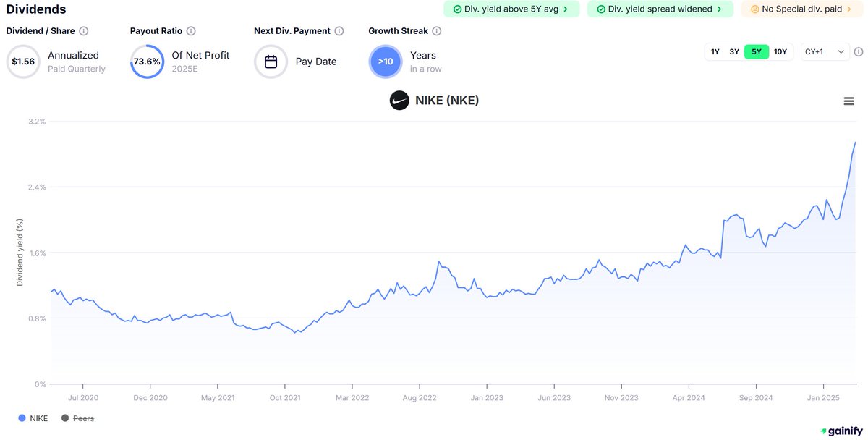Image resolution: width=868 pixels, height=440 pixels.
Task: Open No Special div. paid badge
Action: click(802, 9)
